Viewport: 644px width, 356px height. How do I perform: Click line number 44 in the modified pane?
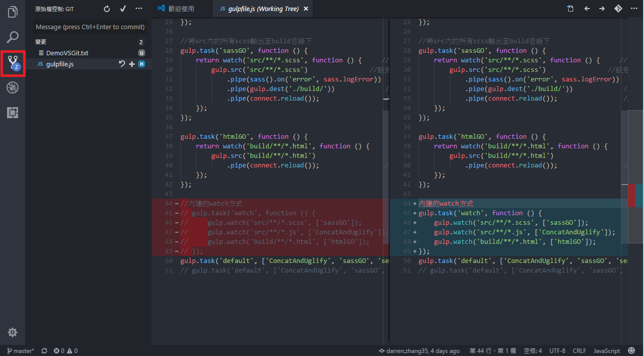(407, 204)
